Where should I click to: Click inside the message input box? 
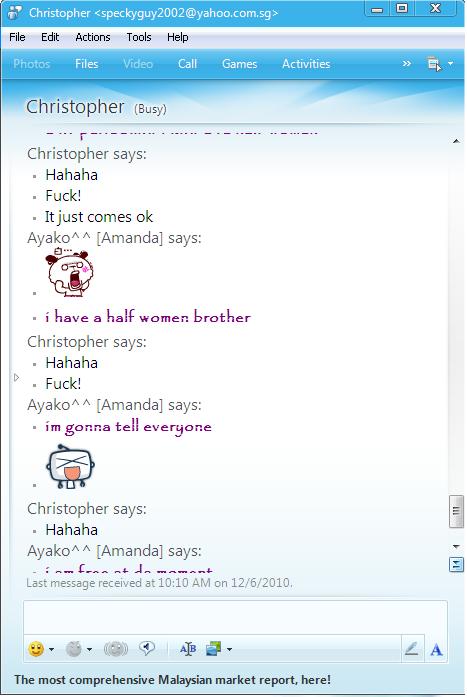235,617
